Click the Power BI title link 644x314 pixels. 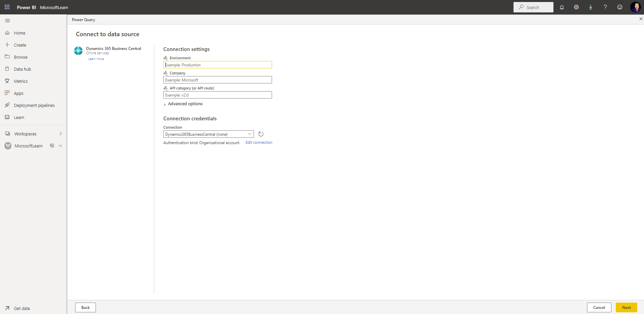pos(26,7)
